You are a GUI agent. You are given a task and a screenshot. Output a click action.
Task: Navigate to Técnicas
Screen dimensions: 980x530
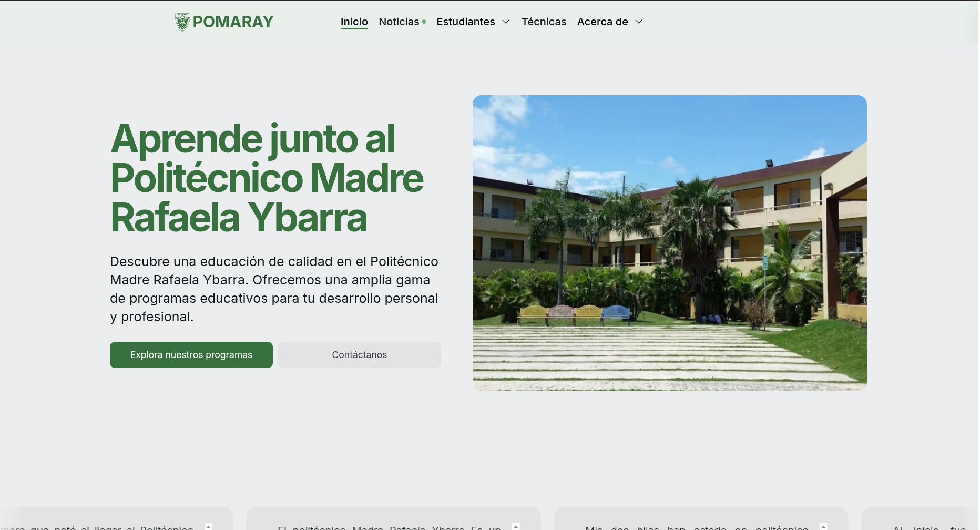pos(544,22)
